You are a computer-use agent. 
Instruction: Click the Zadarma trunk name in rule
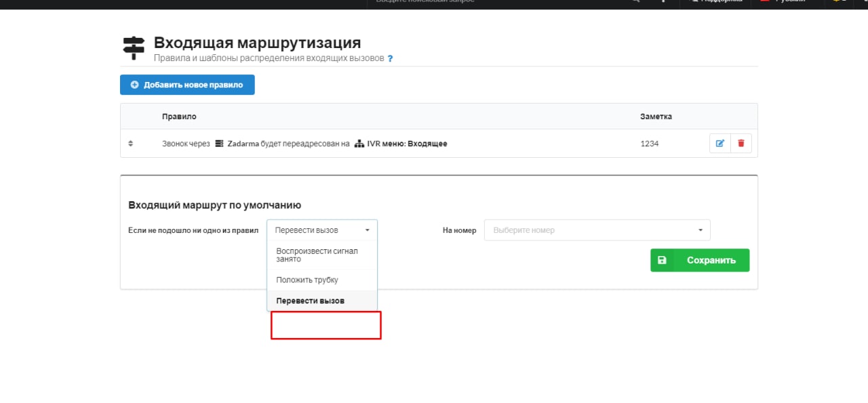243,144
